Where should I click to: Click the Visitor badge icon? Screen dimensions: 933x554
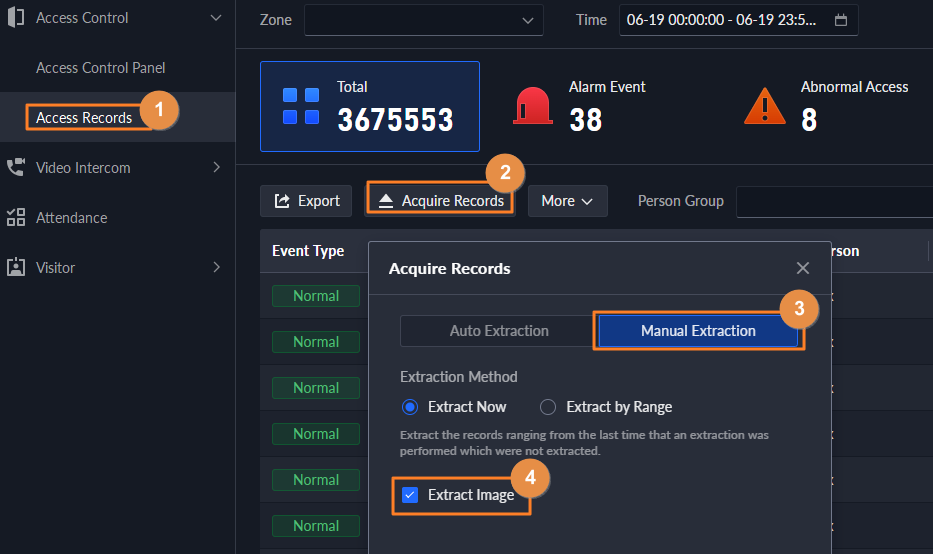click(16, 267)
